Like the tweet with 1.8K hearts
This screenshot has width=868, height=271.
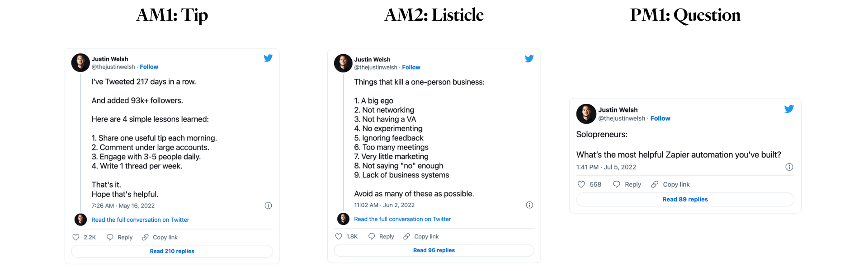[x=339, y=236]
